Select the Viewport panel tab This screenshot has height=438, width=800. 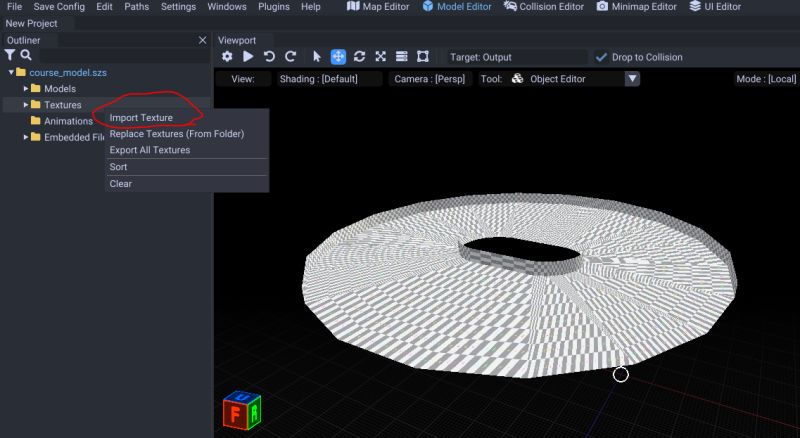pyautogui.click(x=237, y=40)
